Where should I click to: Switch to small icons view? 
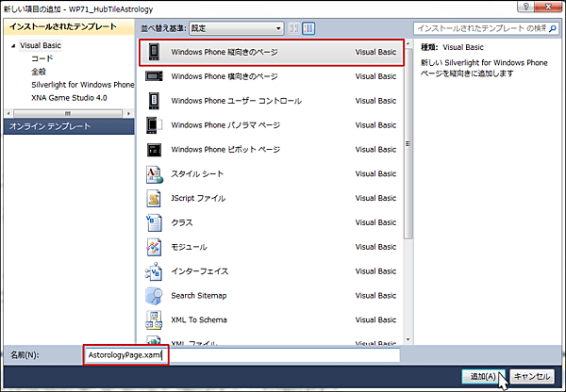pyautogui.click(x=294, y=28)
